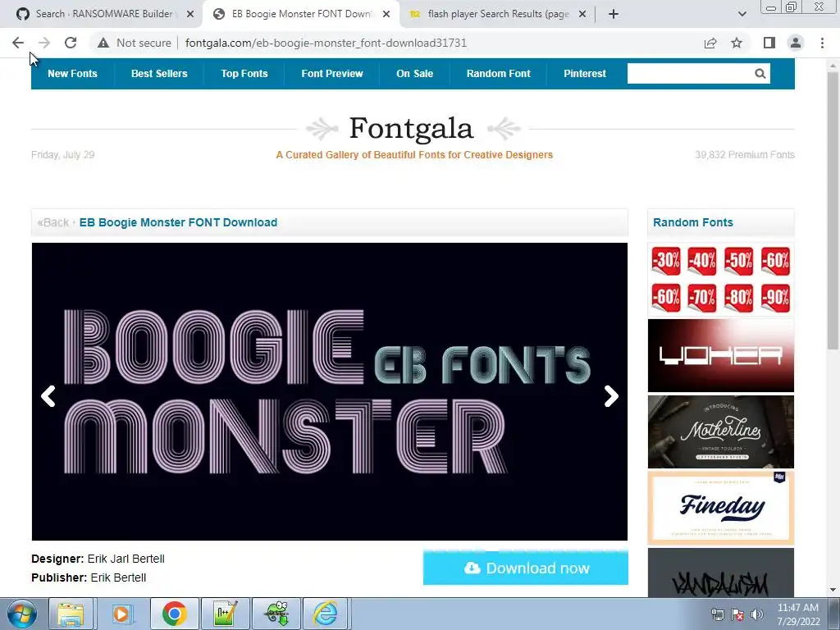Viewport: 840px width, 630px height.
Task: Open a new browser tab
Action: click(614, 14)
